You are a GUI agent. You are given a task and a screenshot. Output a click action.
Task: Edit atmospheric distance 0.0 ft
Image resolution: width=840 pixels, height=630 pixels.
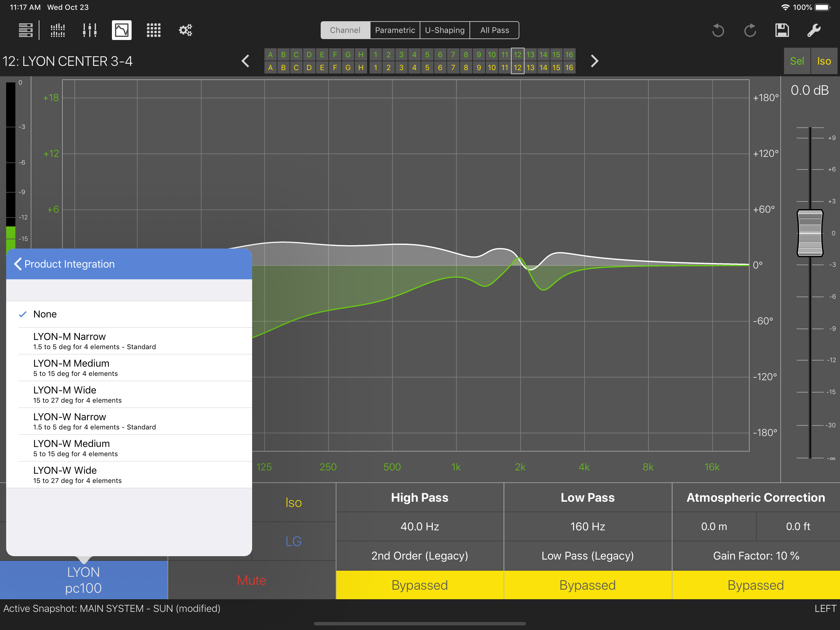(x=798, y=527)
